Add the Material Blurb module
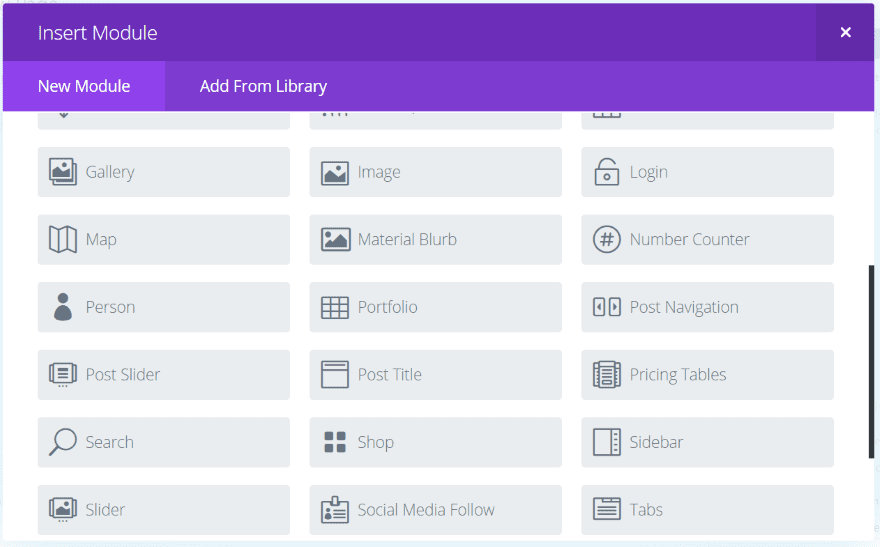Viewport: 880px width, 547px height. 435,240
